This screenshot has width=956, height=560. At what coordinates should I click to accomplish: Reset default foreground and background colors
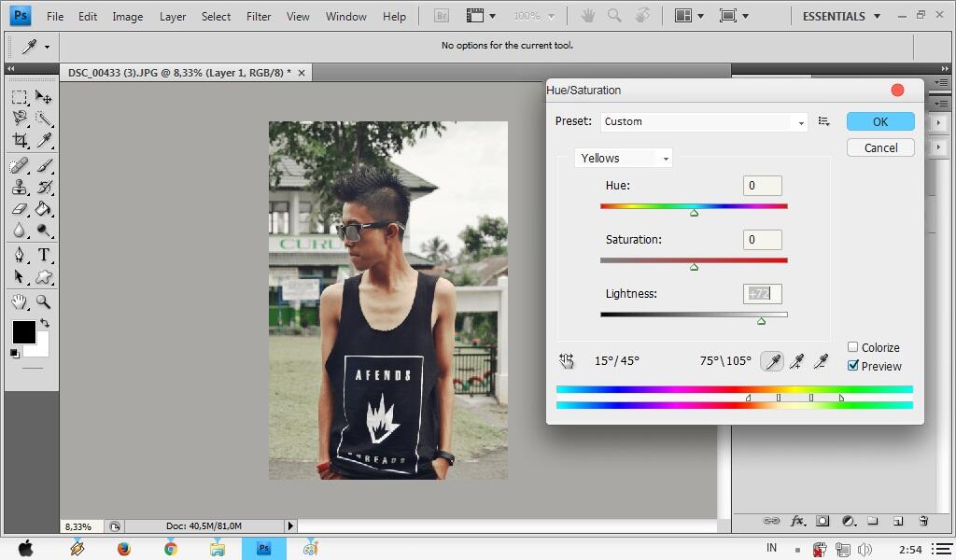[x=15, y=353]
